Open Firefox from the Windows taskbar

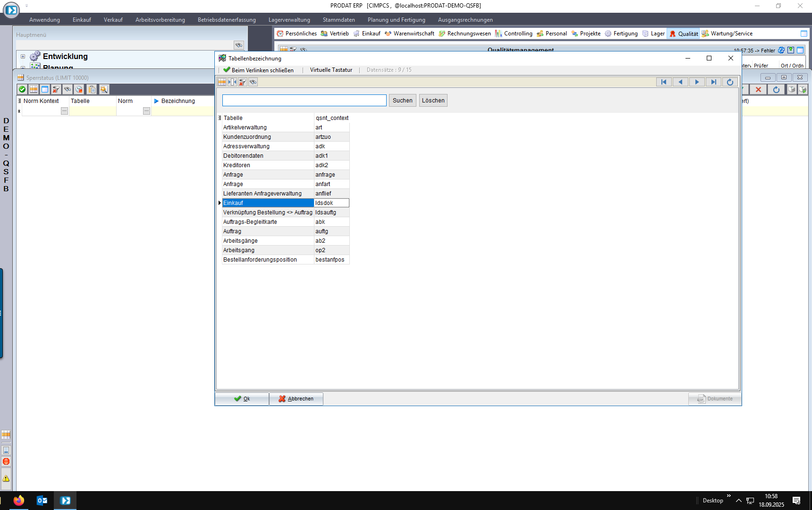(x=19, y=501)
